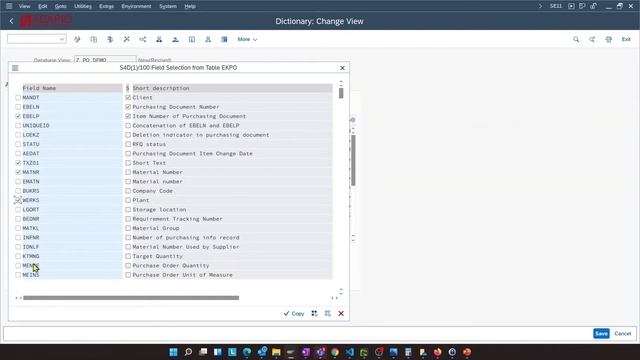Viewport: 640px width, 360px height.
Task: Click the dark table-contents icon before More
Action: [x=224, y=39]
